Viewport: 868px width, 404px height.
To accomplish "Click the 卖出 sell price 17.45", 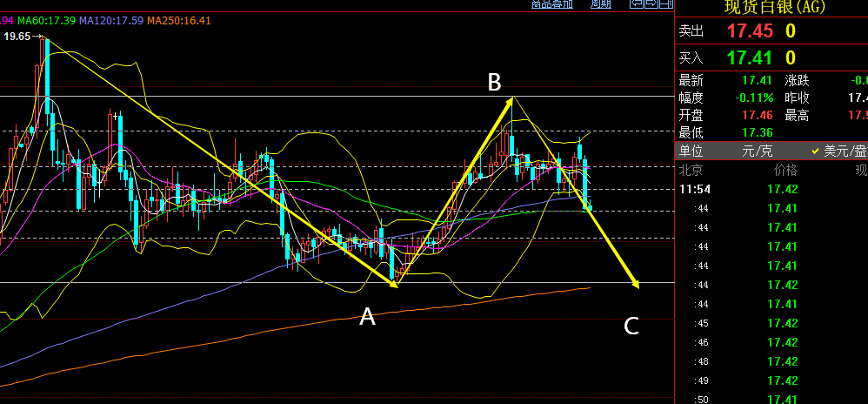I will [x=750, y=31].
